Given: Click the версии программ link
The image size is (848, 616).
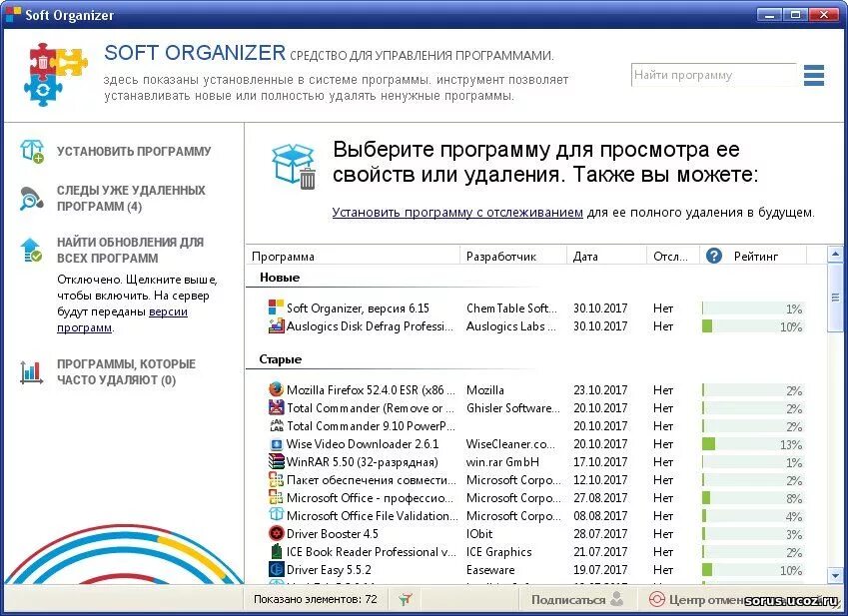Looking at the screenshot, I should coord(122,319).
